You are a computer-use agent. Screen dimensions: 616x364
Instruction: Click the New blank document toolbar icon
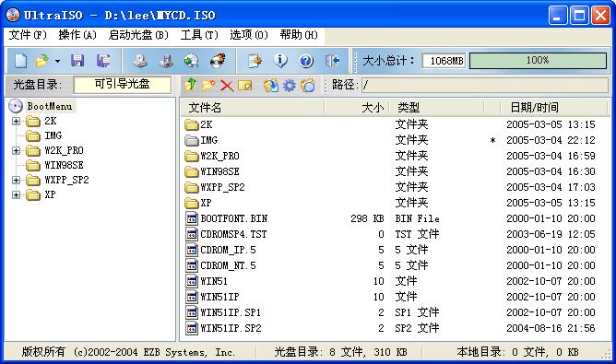20,61
